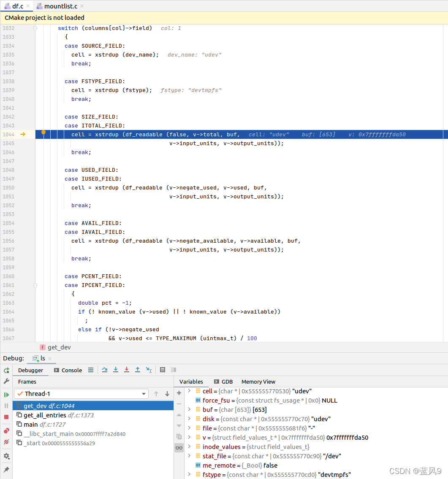Mute all breakpoints
Image resolution: width=448 pixels, height=479 pixels.
(x=6, y=442)
